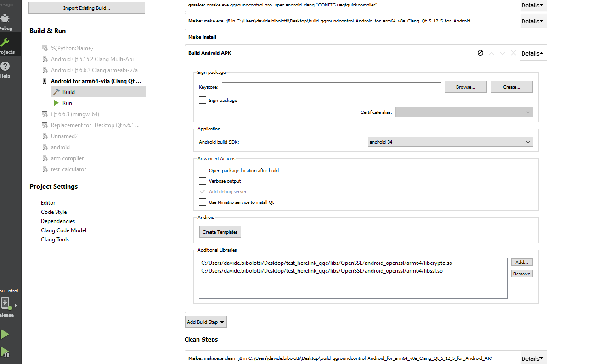Select the Build hammer item under Android kit
This screenshot has height=364, width=609.
[x=68, y=92]
